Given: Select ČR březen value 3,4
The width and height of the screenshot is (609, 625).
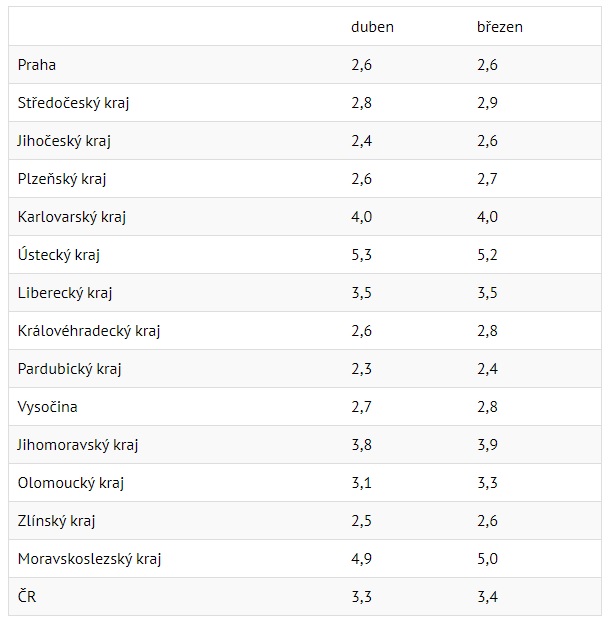Looking at the screenshot, I should pyautogui.click(x=487, y=597).
